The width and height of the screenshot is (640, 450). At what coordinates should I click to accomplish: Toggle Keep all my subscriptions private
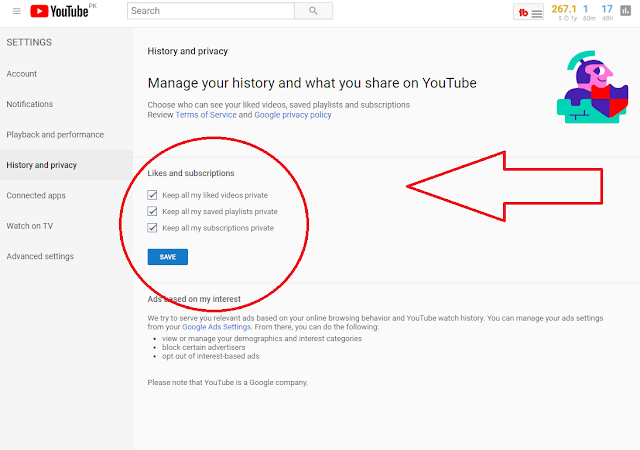pyautogui.click(x=152, y=228)
